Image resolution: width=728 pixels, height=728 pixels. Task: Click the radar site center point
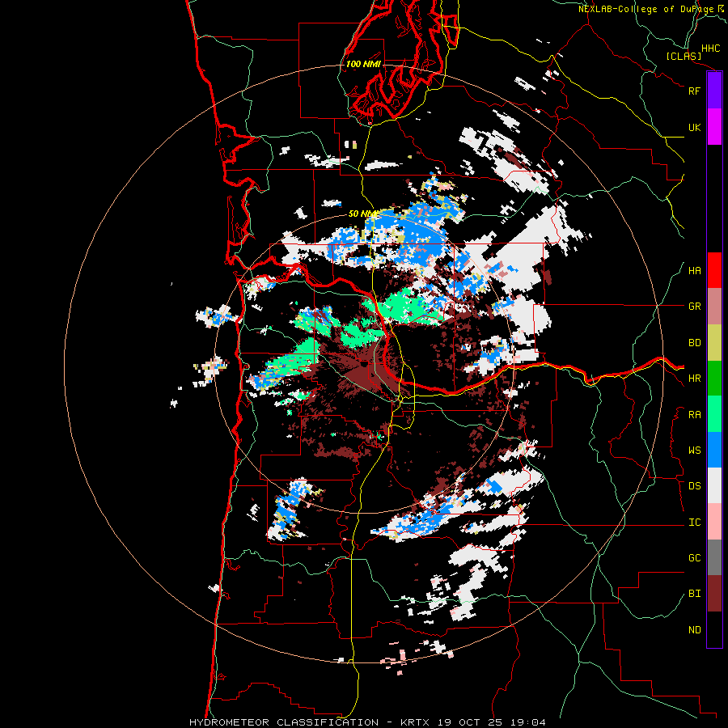pos(366,364)
